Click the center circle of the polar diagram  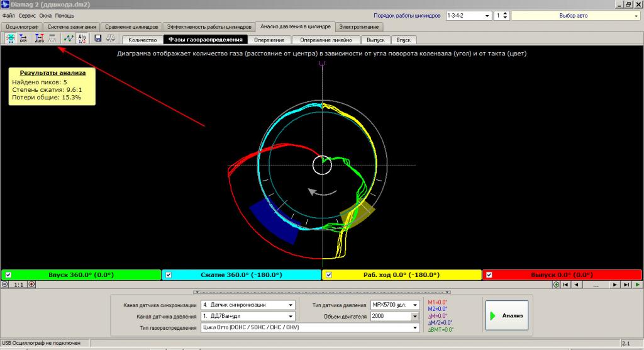[x=322, y=165]
